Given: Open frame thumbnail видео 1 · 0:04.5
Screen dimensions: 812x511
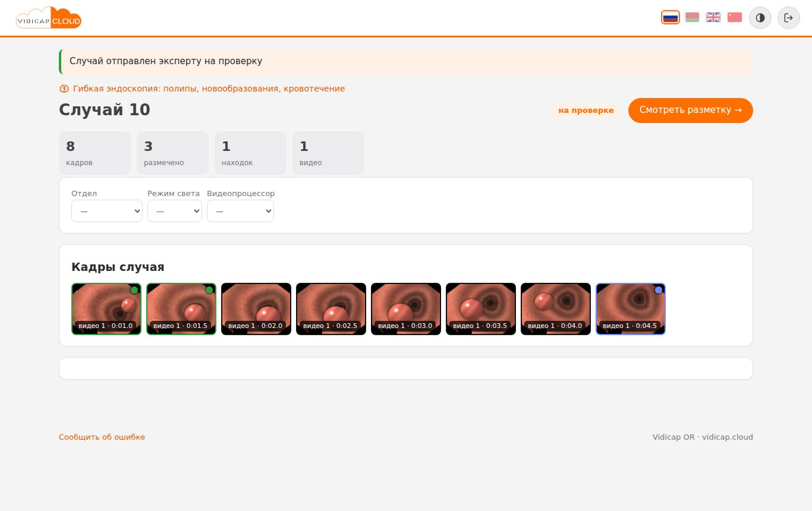Looking at the screenshot, I should 631,309.
